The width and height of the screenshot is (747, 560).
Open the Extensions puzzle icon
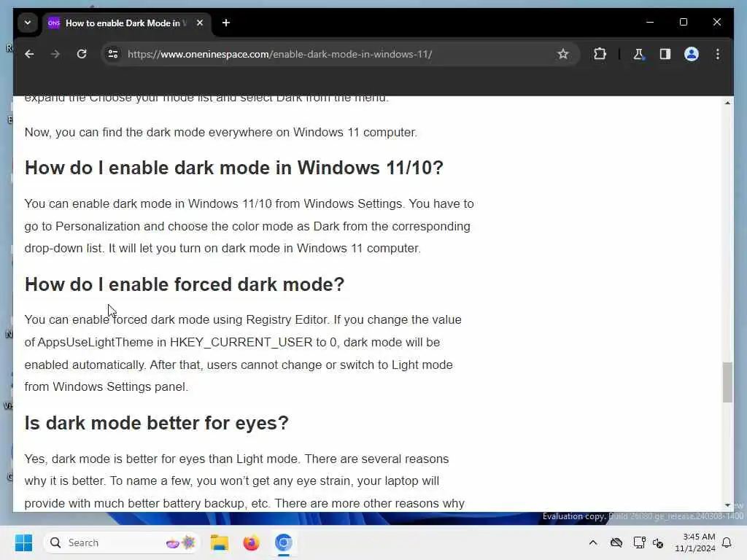[x=600, y=54]
